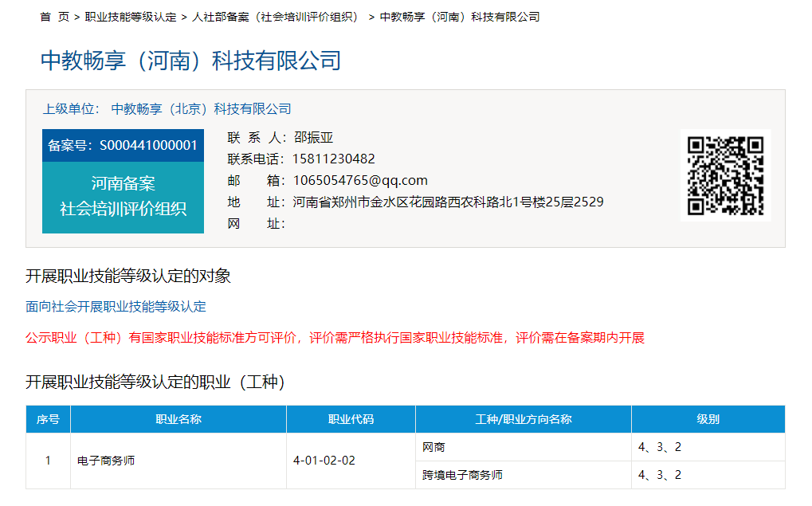Image resolution: width=812 pixels, height=506 pixels.
Task: Click the 首页 breadcrumb link
Action: tap(54, 17)
